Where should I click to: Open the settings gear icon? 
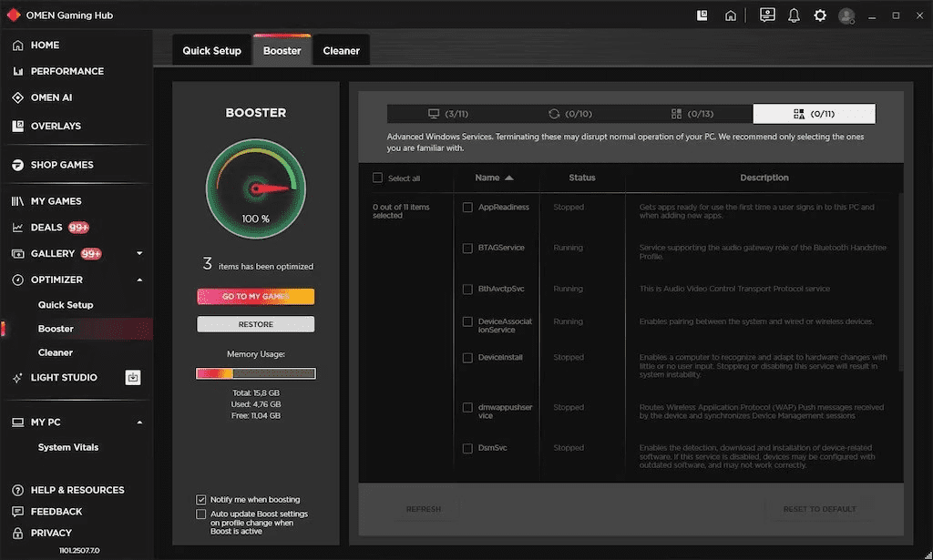coord(818,15)
